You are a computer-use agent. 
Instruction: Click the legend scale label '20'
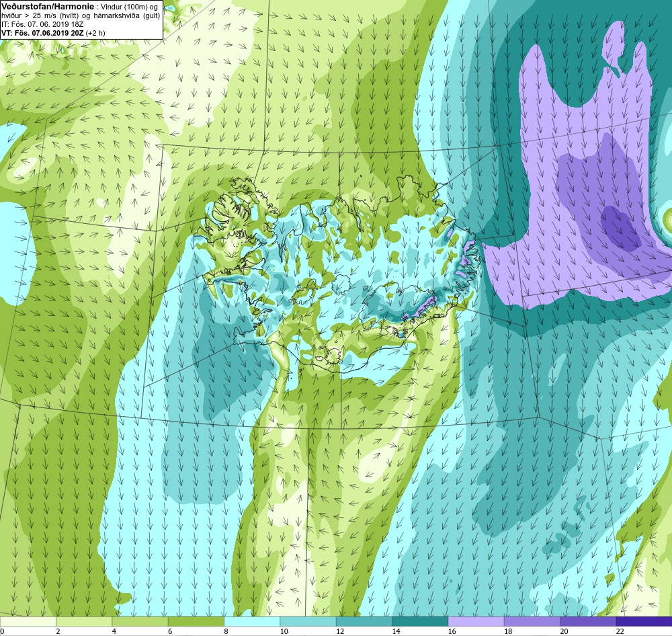(564, 631)
